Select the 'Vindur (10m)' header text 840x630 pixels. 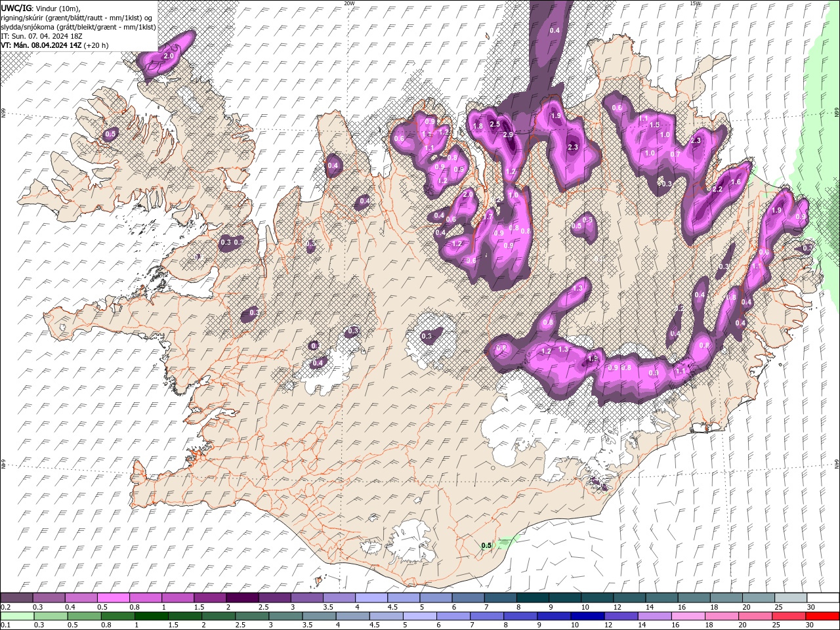pos(57,9)
